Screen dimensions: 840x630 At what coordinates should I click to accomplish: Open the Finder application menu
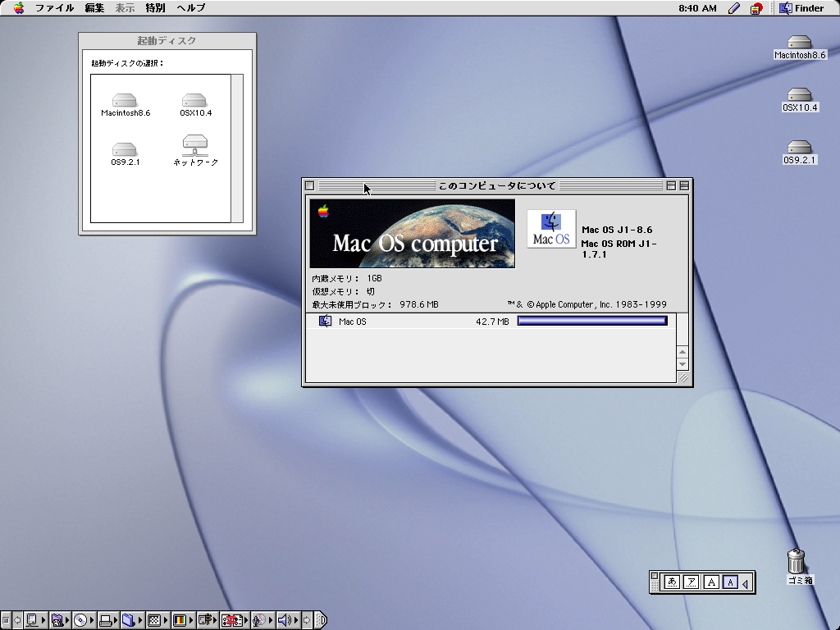click(x=801, y=8)
